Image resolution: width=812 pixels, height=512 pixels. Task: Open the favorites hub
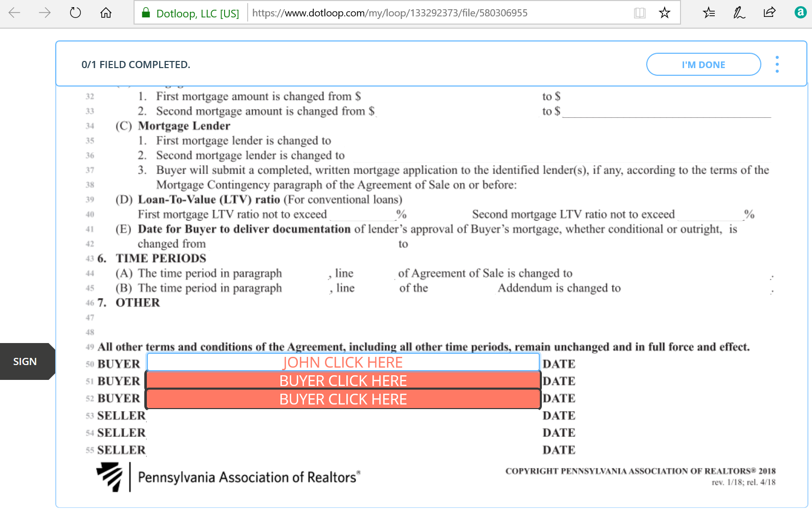pyautogui.click(x=709, y=12)
